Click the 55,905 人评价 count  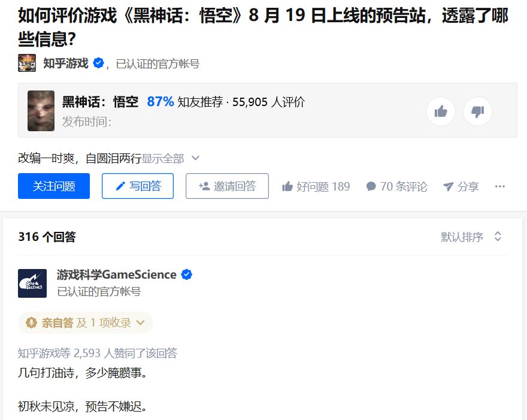click(268, 101)
